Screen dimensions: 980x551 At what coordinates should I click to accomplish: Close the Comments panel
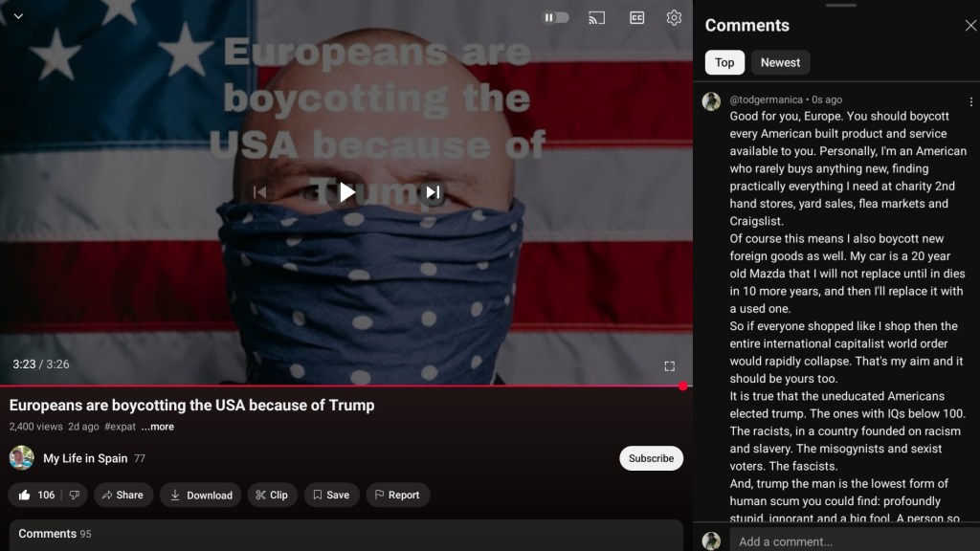pyautogui.click(x=969, y=26)
